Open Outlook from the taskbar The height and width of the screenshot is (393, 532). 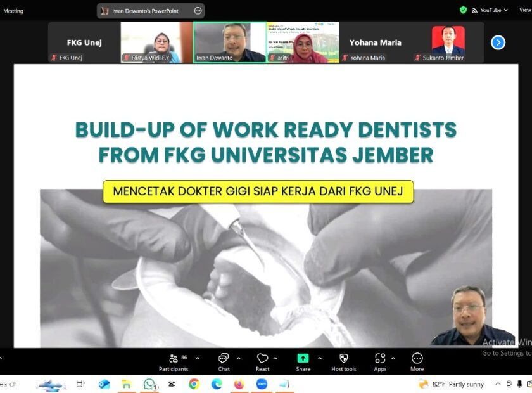104,384
